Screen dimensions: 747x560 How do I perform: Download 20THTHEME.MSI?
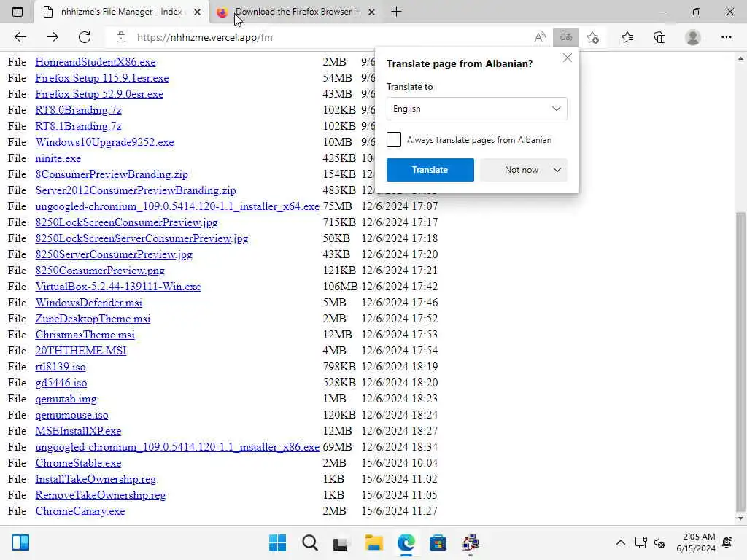(x=81, y=351)
